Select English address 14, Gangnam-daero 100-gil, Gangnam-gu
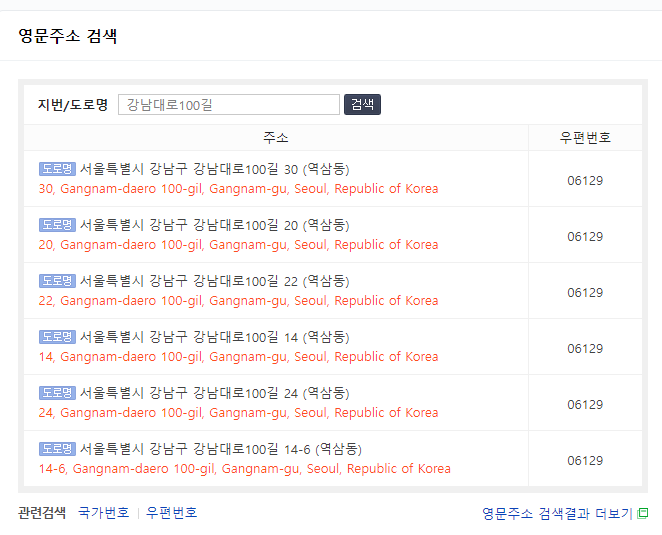Image resolution: width=662 pixels, height=535 pixels. [239, 357]
